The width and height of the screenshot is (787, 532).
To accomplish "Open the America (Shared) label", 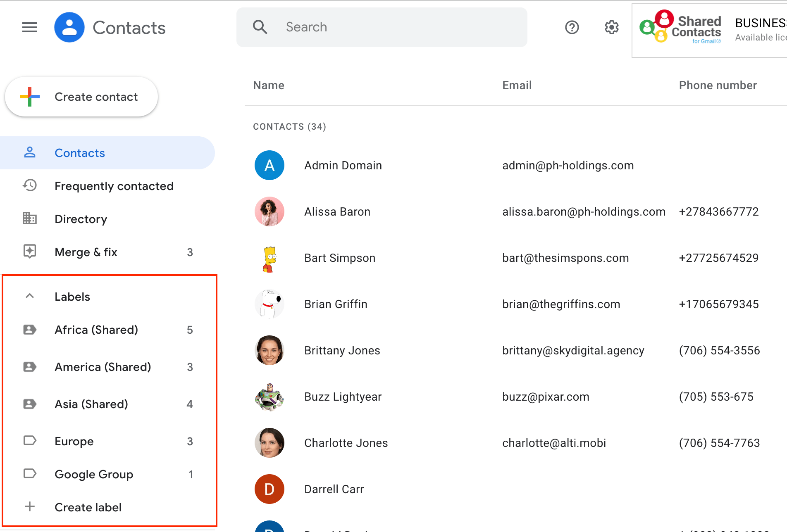I will tap(107, 367).
